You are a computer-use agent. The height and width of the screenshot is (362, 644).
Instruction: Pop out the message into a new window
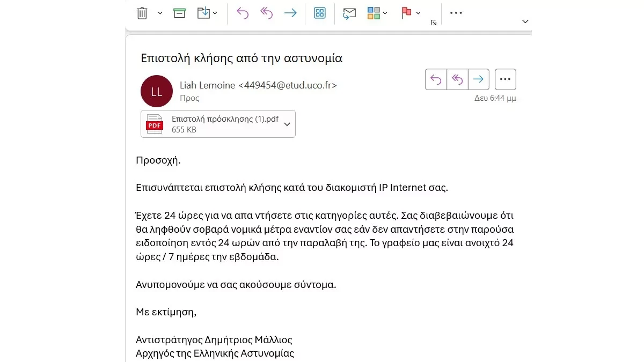(x=433, y=23)
